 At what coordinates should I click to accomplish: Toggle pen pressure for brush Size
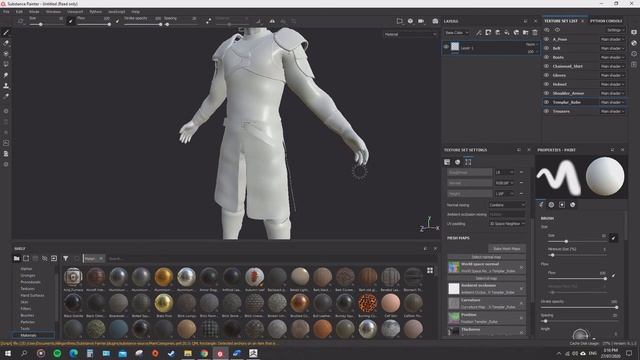click(613, 238)
